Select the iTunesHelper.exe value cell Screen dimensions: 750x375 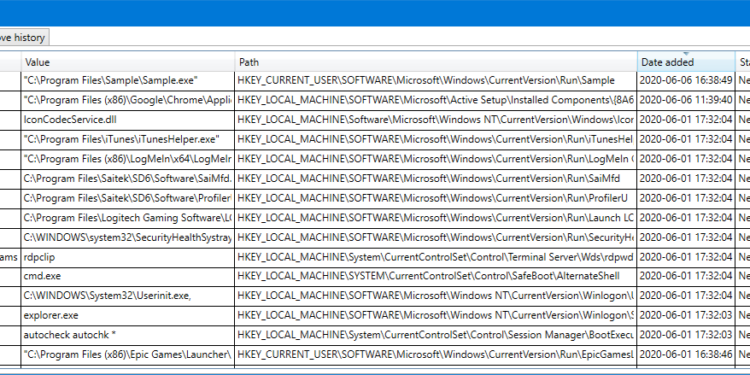pos(128,139)
